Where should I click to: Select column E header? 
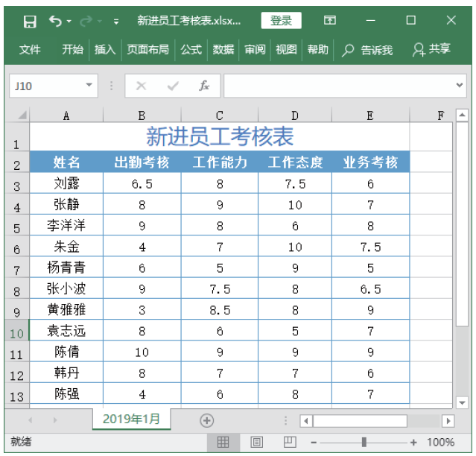[370, 115]
